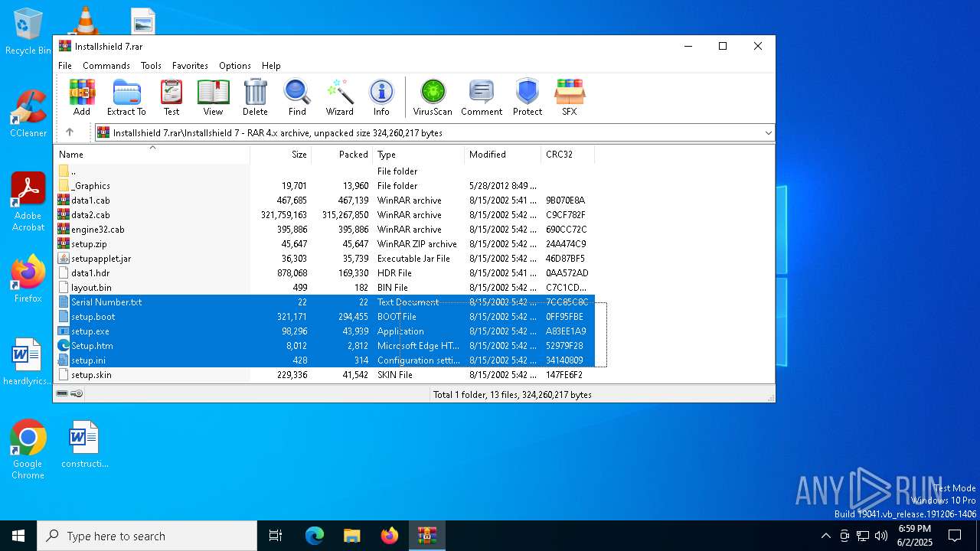Sort by Type column header

tap(419, 155)
